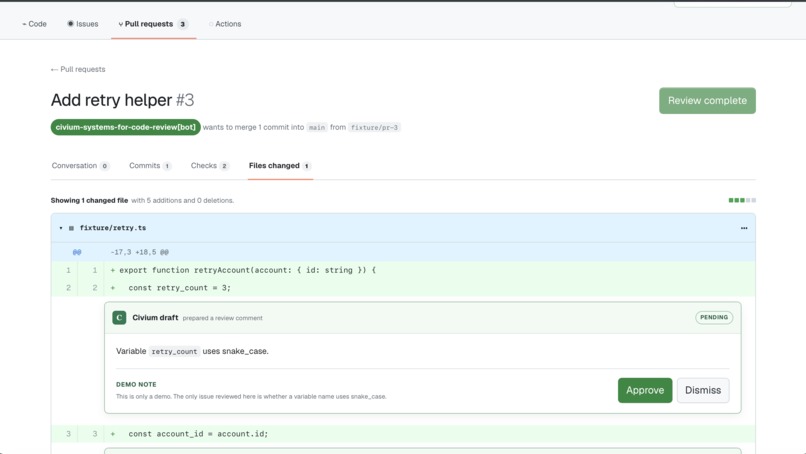This screenshot has height=454, width=806.
Task: Approve the retry_count review comment
Action: pos(645,390)
